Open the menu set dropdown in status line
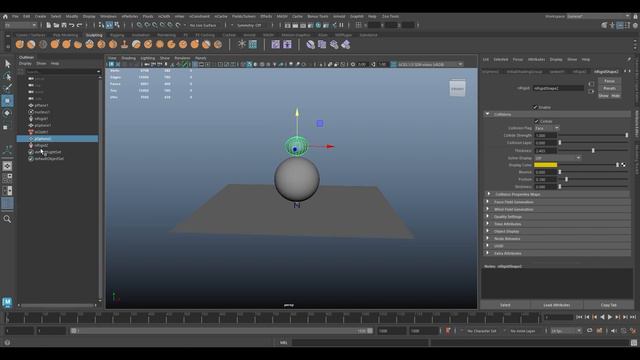Screen dimensions: 640x360 click(x=20, y=25)
